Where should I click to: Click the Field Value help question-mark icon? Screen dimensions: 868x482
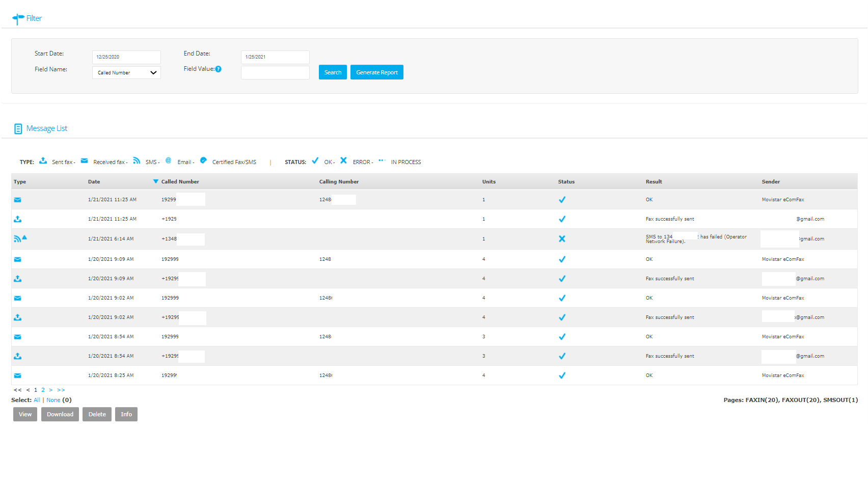click(218, 69)
